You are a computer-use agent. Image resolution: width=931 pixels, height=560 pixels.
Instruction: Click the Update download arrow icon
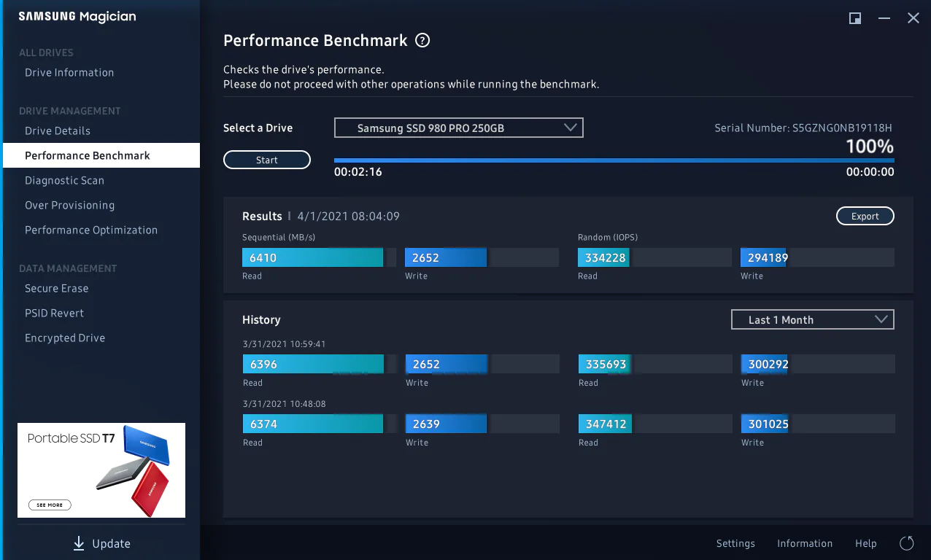[79, 543]
